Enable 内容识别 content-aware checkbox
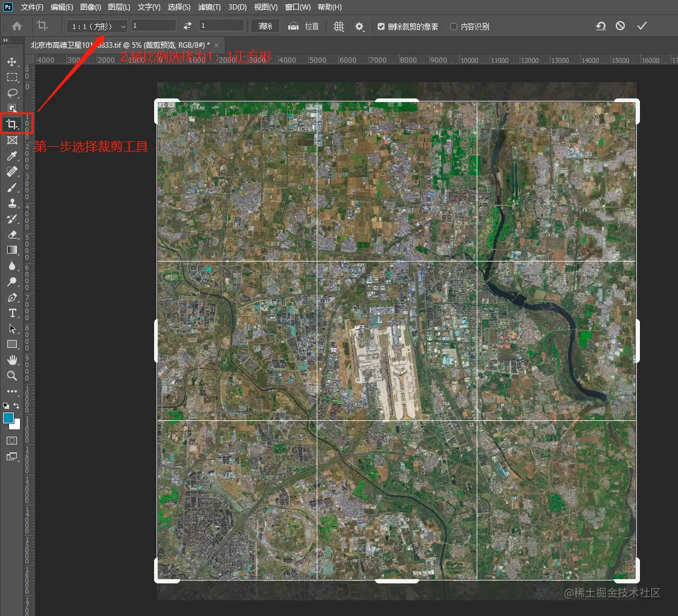Screen dimensions: 678x616 [454, 27]
